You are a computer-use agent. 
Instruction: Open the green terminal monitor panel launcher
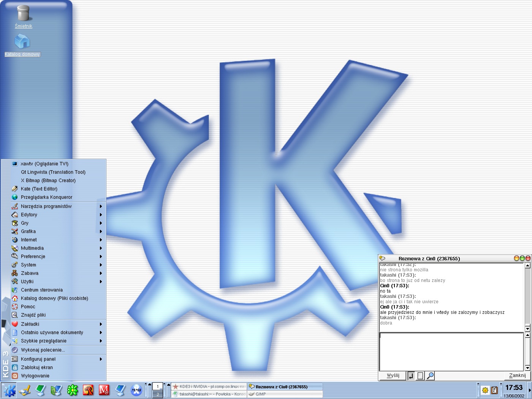coord(41,390)
